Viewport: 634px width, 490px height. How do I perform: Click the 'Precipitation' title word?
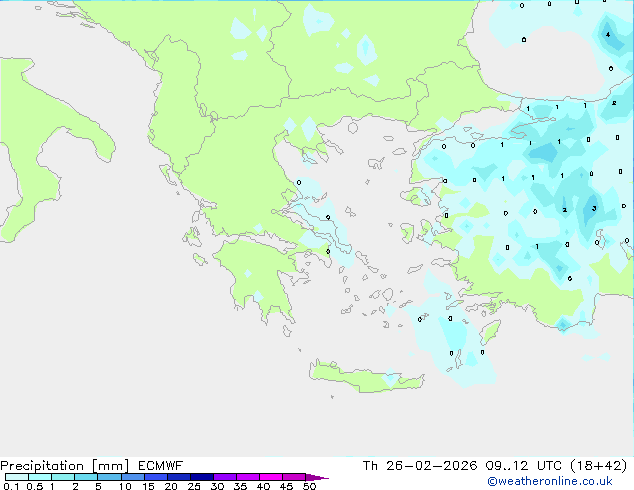(42, 466)
